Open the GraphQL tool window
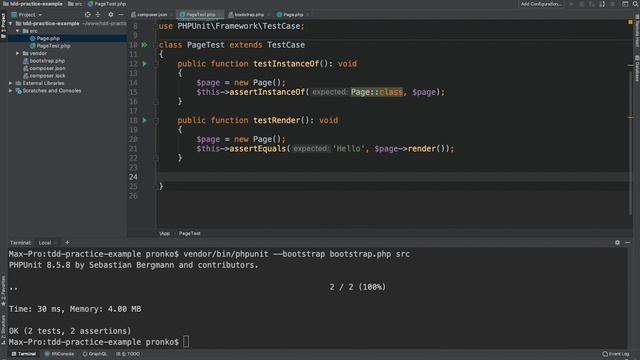 click(x=95, y=354)
